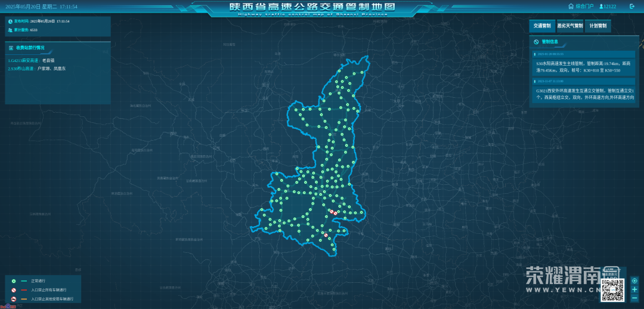Click the logout icon in top-right
The height and width of the screenshot is (309, 644).
[x=632, y=7]
